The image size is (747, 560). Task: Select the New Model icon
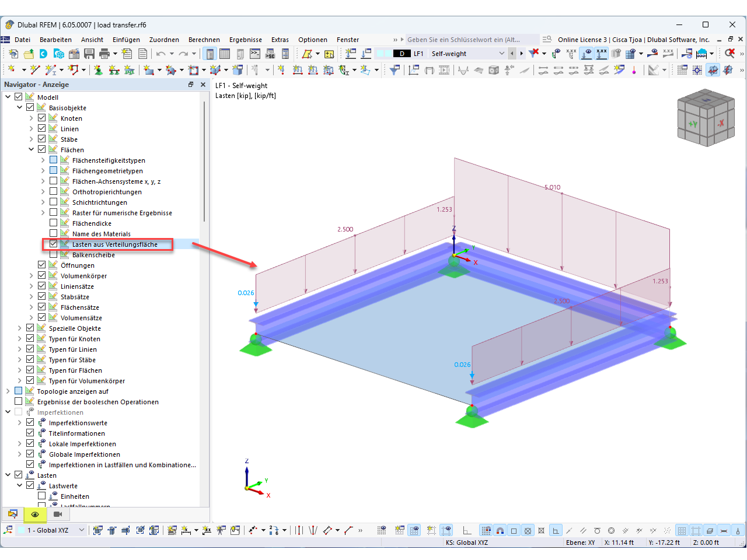click(x=13, y=53)
